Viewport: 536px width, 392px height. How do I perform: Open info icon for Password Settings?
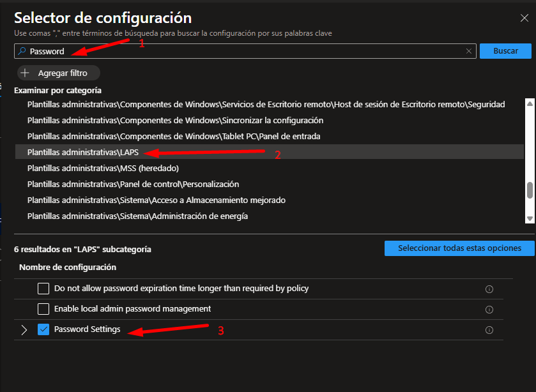[x=489, y=330]
